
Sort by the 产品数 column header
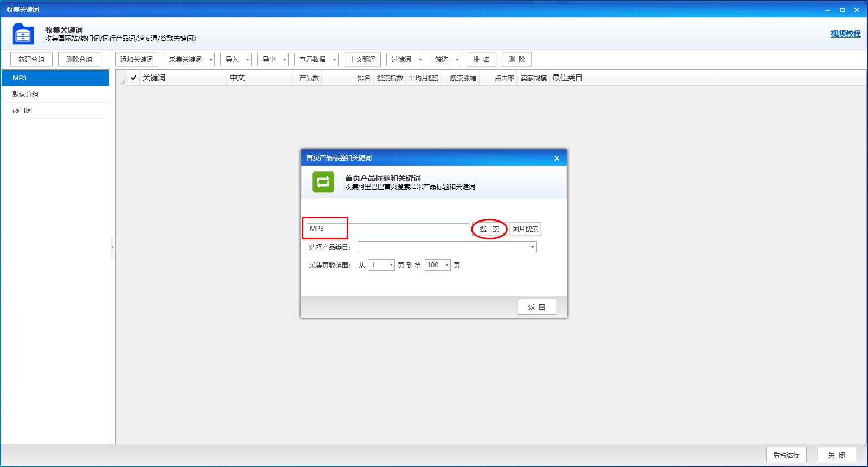tap(307, 78)
